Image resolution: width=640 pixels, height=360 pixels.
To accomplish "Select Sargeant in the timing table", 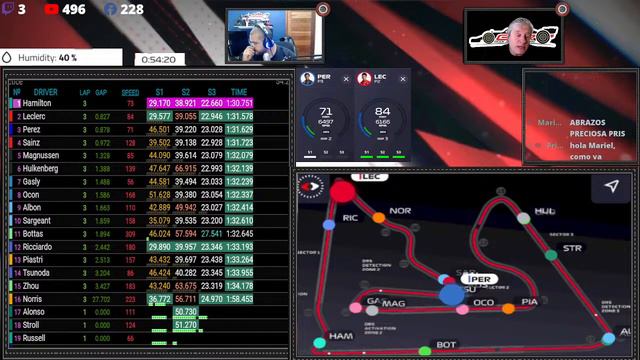I will pyautogui.click(x=37, y=221).
